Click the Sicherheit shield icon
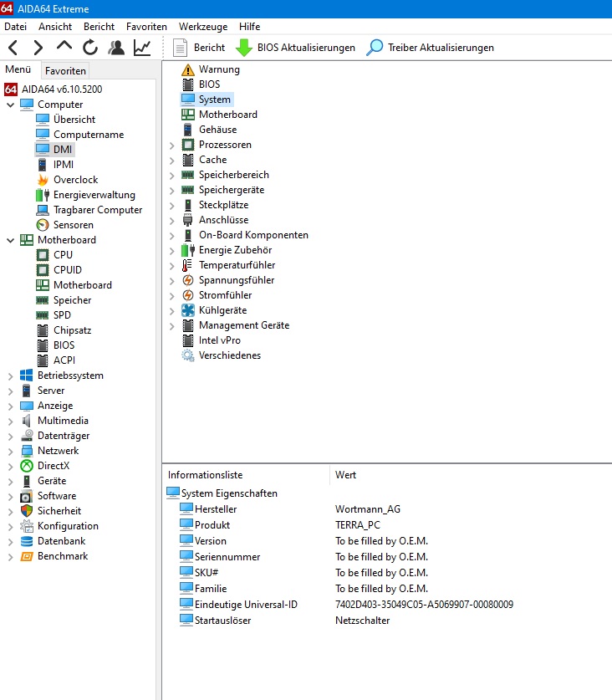612x700 pixels. point(27,511)
